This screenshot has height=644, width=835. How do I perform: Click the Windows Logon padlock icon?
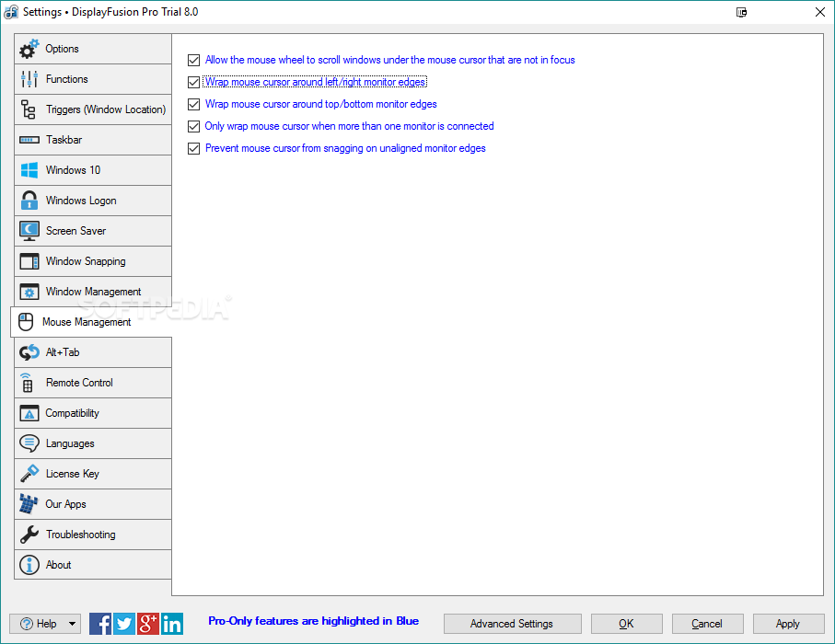[29, 201]
